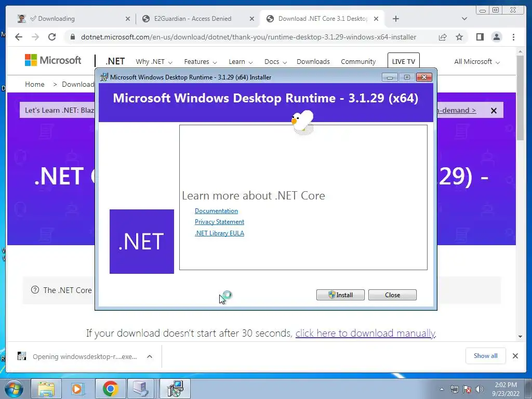
Task: Close the Download .NET Core tab
Action: click(x=376, y=19)
